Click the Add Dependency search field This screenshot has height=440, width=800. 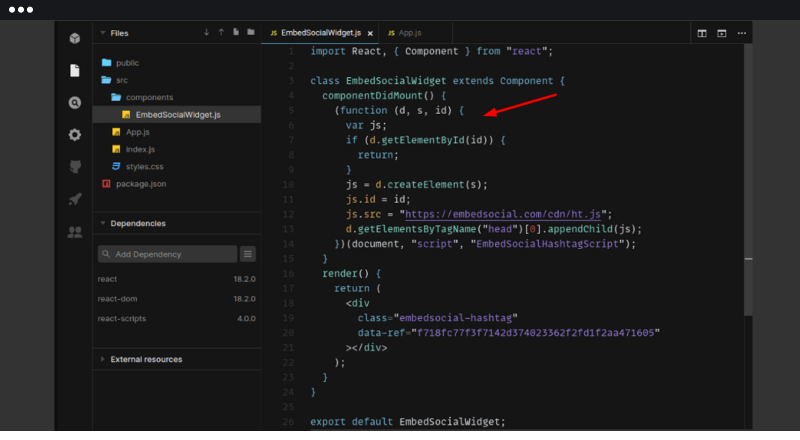tap(167, 254)
